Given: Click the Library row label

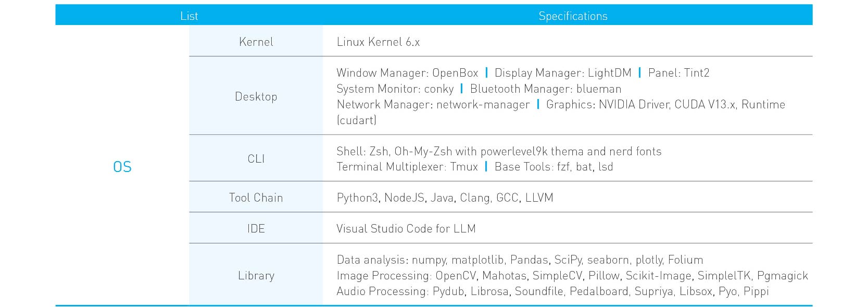Looking at the screenshot, I should coord(256,275).
